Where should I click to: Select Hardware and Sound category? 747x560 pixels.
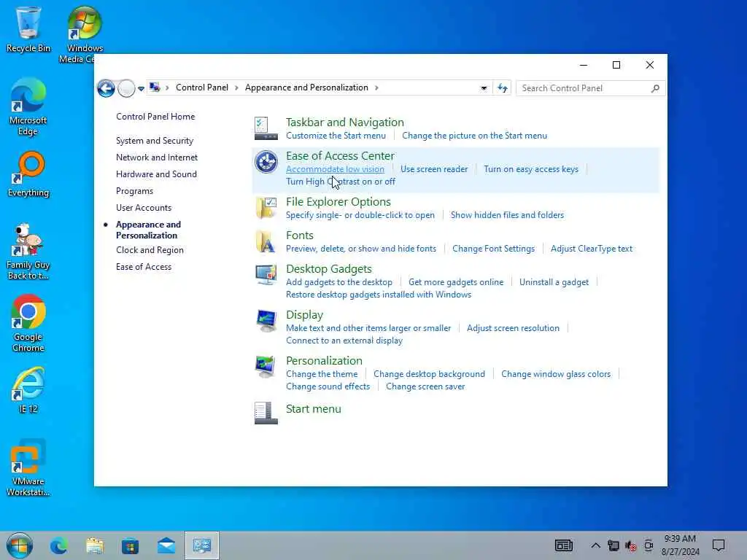[x=156, y=174]
